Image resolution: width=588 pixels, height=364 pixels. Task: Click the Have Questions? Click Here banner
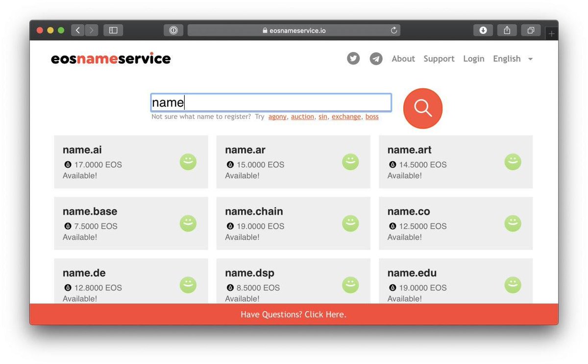pos(294,314)
